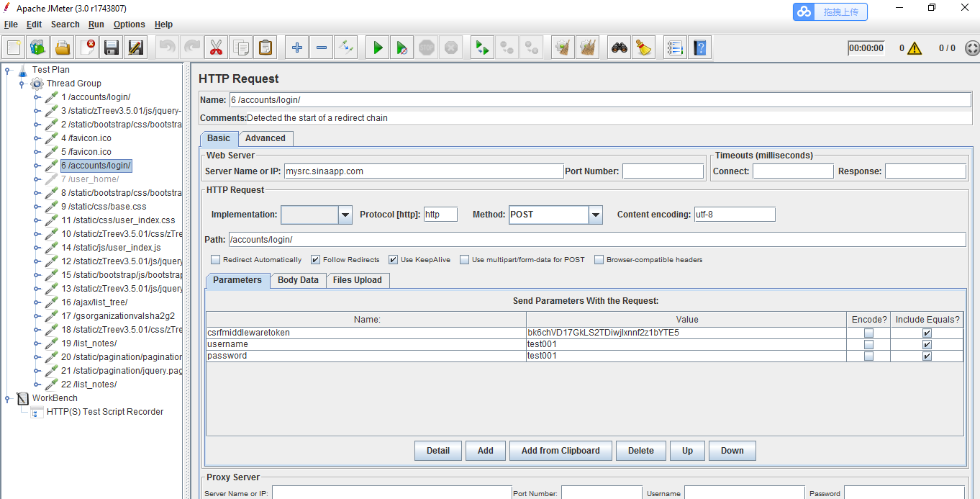Check Encode for csrfmiddlewaretoken row
The height and width of the screenshot is (499, 980).
(868, 333)
